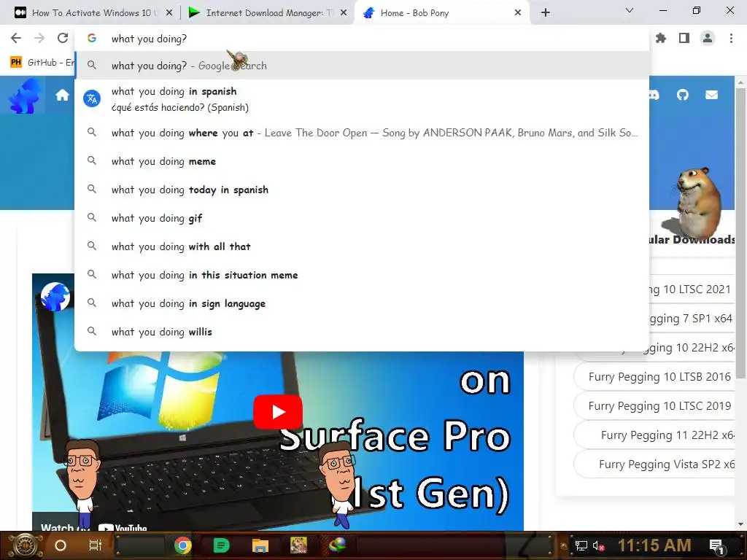Open Cortana circle on taskbar

coord(61,545)
